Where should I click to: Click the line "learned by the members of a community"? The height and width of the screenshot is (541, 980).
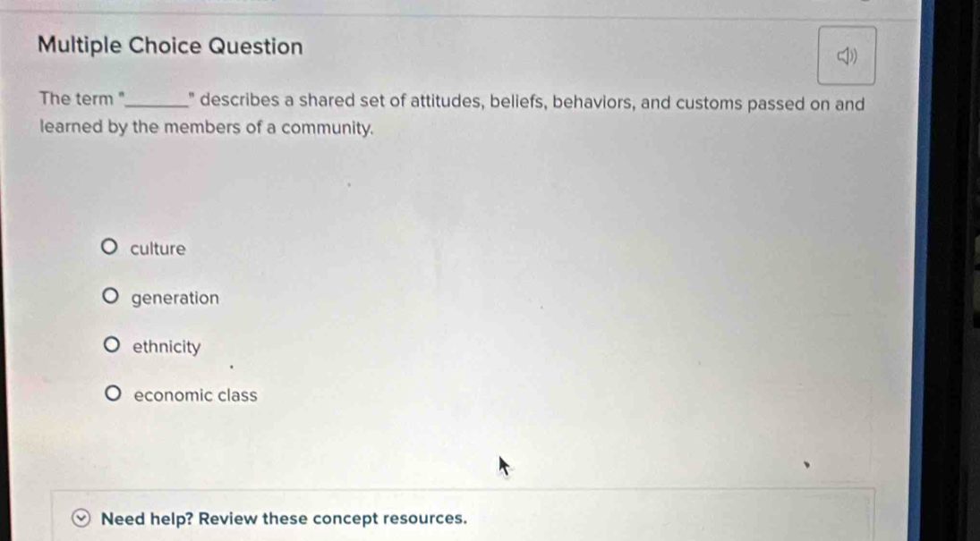point(206,128)
